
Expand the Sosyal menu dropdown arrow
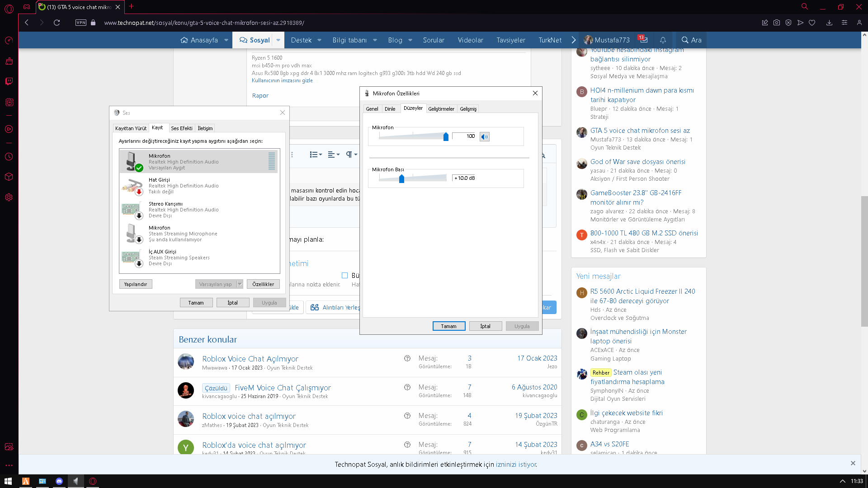pyautogui.click(x=278, y=40)
